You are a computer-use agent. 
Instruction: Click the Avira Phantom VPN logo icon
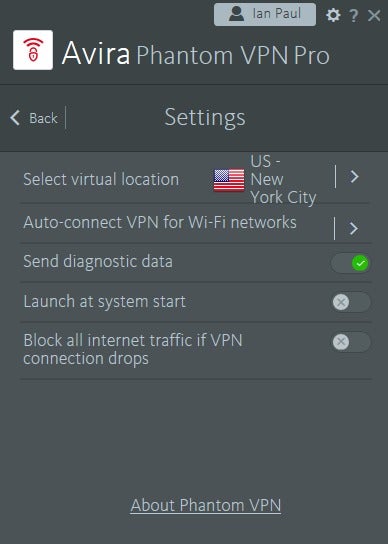(33, 50)
